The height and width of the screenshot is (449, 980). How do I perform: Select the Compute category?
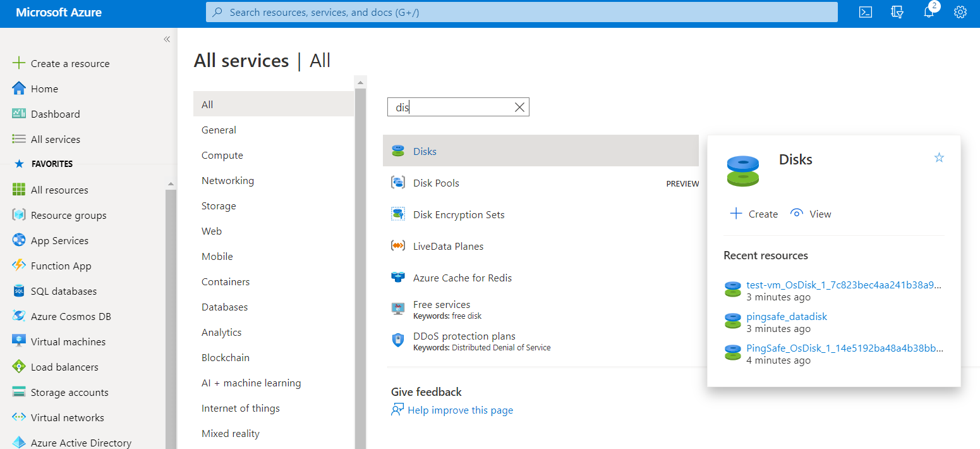coord(222,156)
